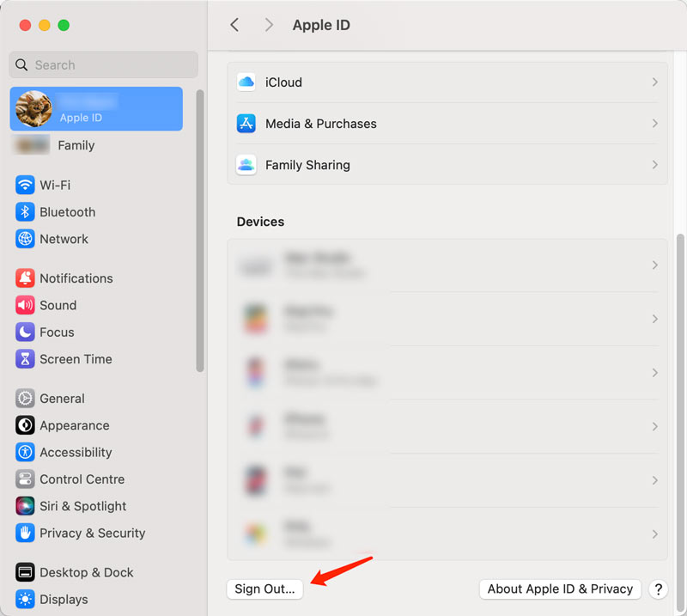Click the Privacy & Security hand icon
This screenshot has height=616, width=687.
pos(25,534)
